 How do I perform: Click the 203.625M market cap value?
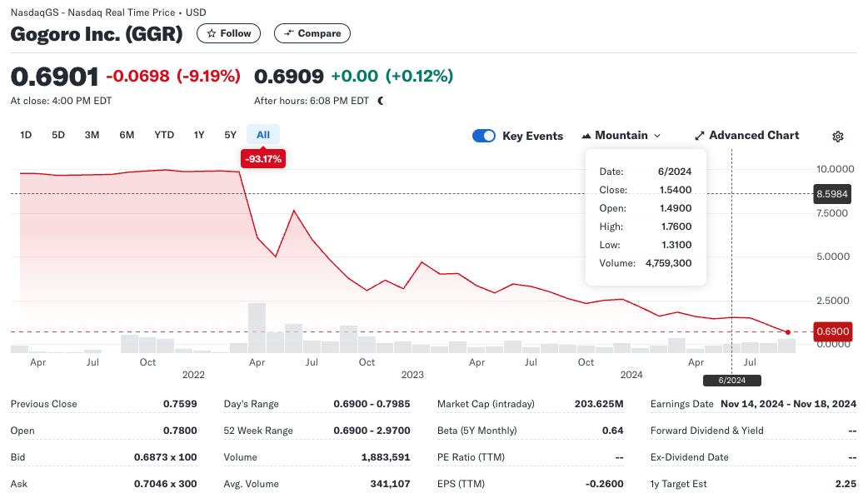(x=599, y=404)
